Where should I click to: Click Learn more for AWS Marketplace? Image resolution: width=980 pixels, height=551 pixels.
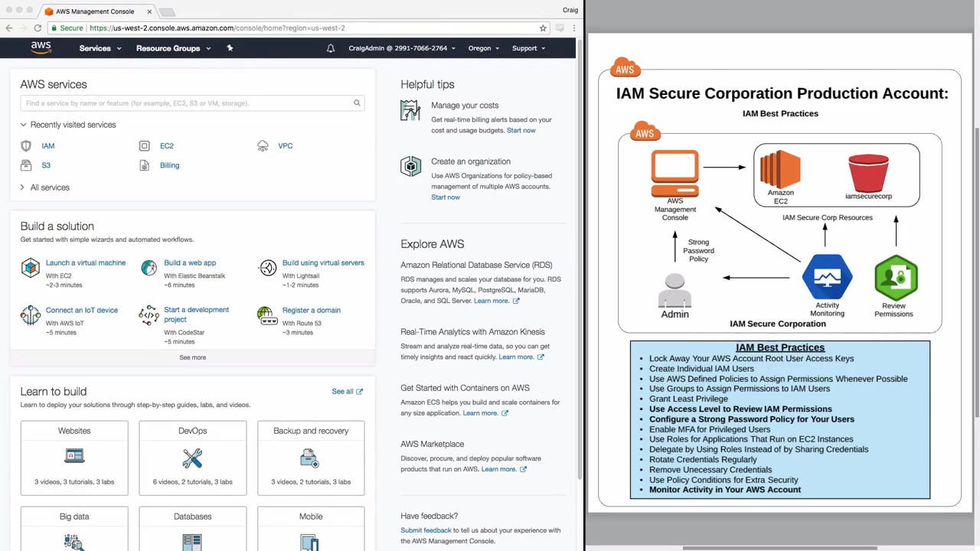[504, 469]
